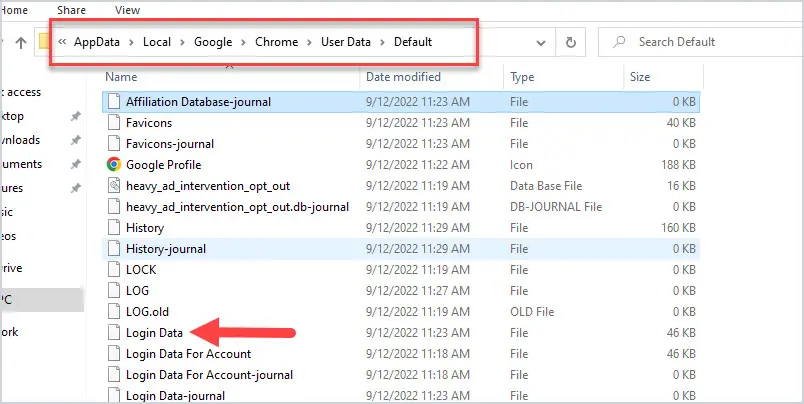Viewport: 804px width, 404px height.
Task: Click Login Data For Account-journal file icon
Action: click(114, 375)
